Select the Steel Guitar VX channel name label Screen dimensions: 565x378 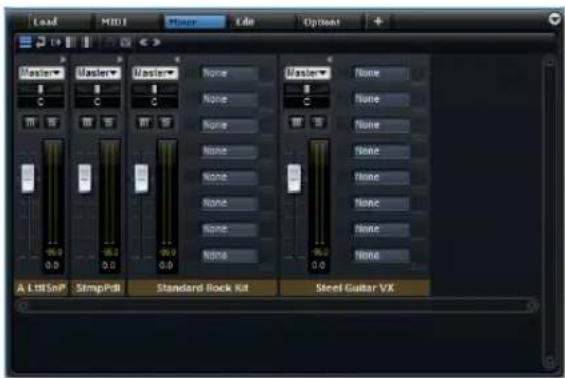(355, 288)
